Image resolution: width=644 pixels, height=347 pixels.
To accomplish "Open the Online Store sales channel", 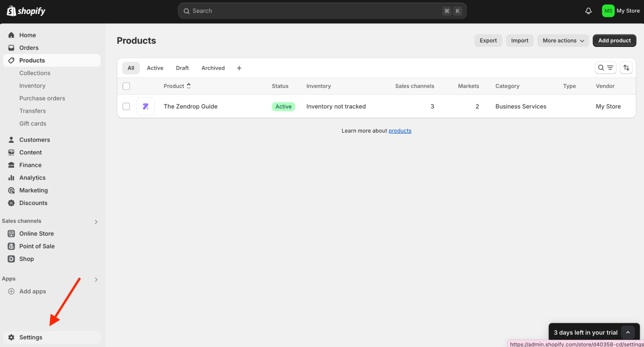I will (36, 233).
